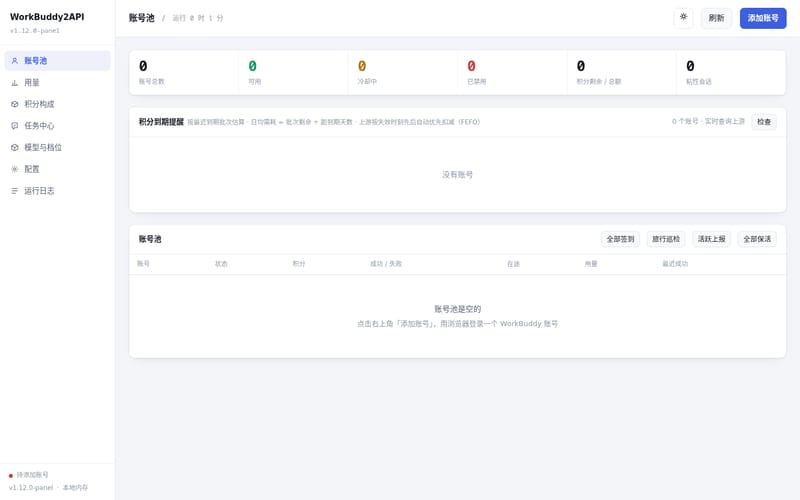Screen dimensions: 800x500
Task: Click 检查 in the 积分到期提醒 panel
Action: coord(764,121)
